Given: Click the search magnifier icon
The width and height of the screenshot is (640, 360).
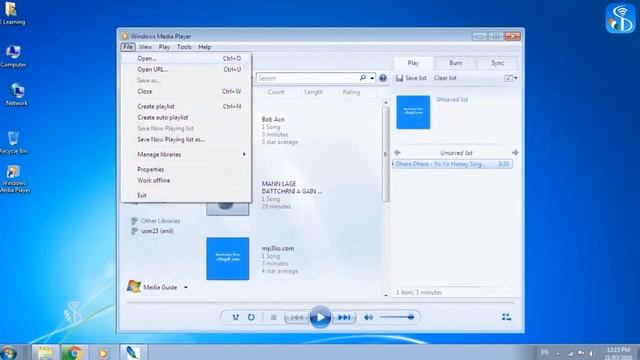Looking at the screenshot, I should pos(362,78).
